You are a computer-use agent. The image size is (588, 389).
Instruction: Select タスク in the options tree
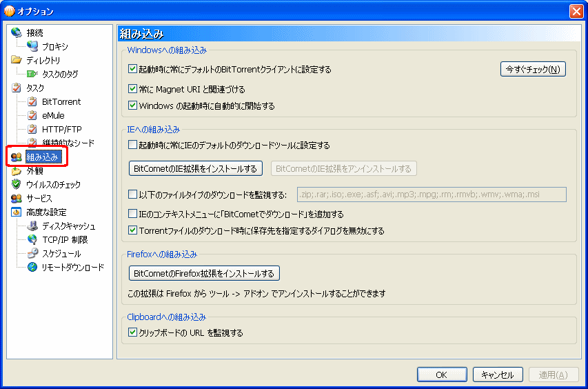pos(35,88)
